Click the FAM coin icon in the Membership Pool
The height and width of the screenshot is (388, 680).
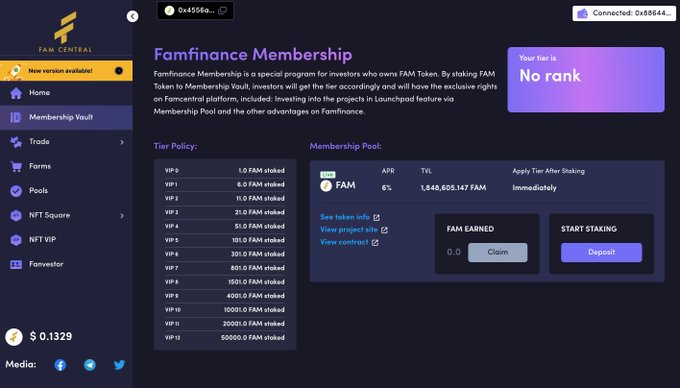click(326, 186)
